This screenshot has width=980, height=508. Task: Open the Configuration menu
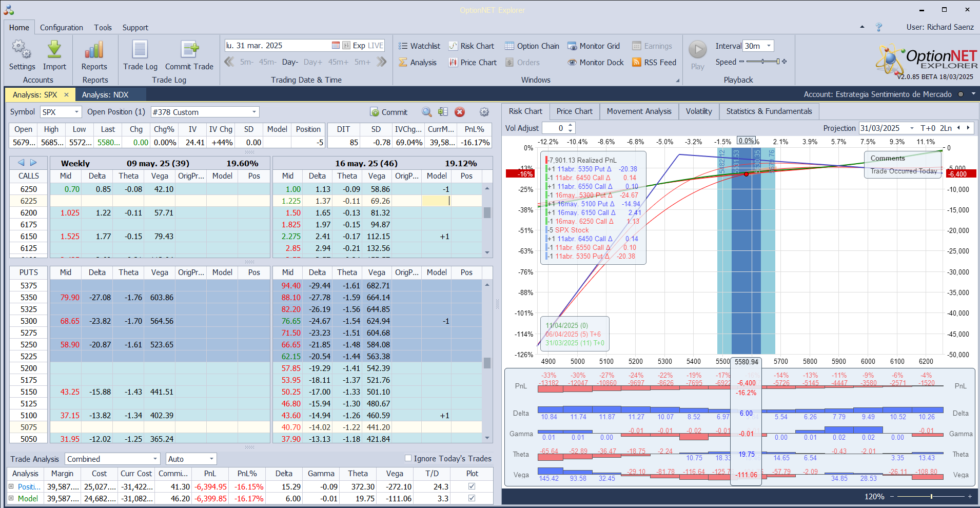(62, 28)
